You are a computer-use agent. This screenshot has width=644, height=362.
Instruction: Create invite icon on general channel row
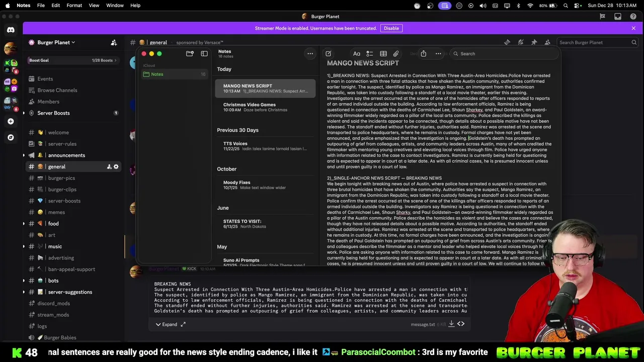[x=109, y=166]
